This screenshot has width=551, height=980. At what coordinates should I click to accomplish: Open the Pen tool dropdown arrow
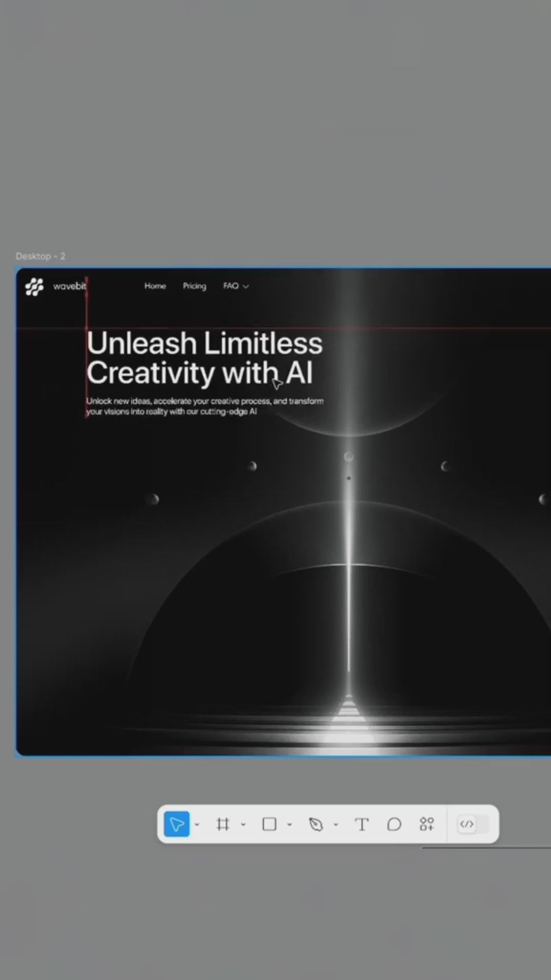click(336, 825)
